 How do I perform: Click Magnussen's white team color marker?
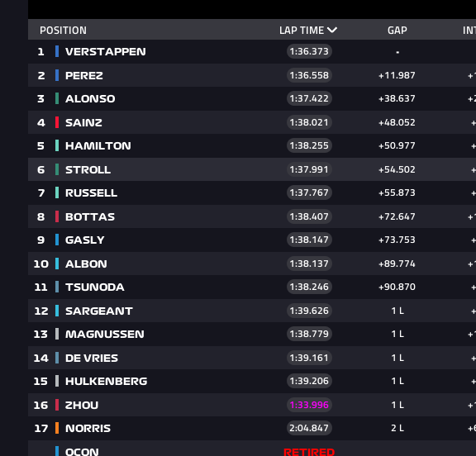pos(57,334)
